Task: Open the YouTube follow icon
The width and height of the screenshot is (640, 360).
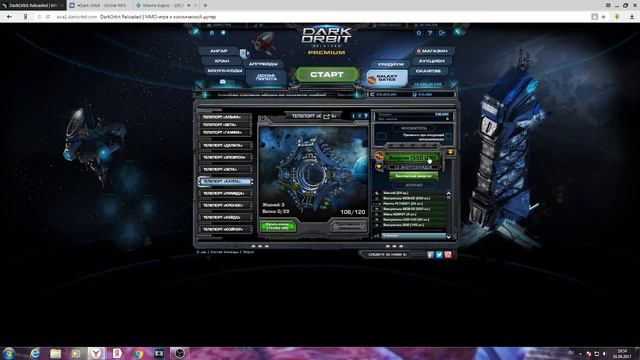Action: 448,255
